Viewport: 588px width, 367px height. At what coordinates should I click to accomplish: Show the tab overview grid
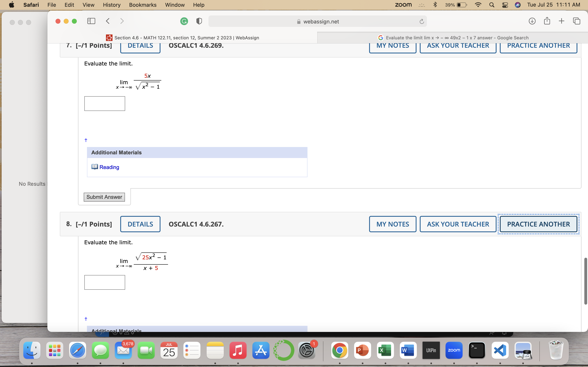pyautogui.click(x=577, y=21)
